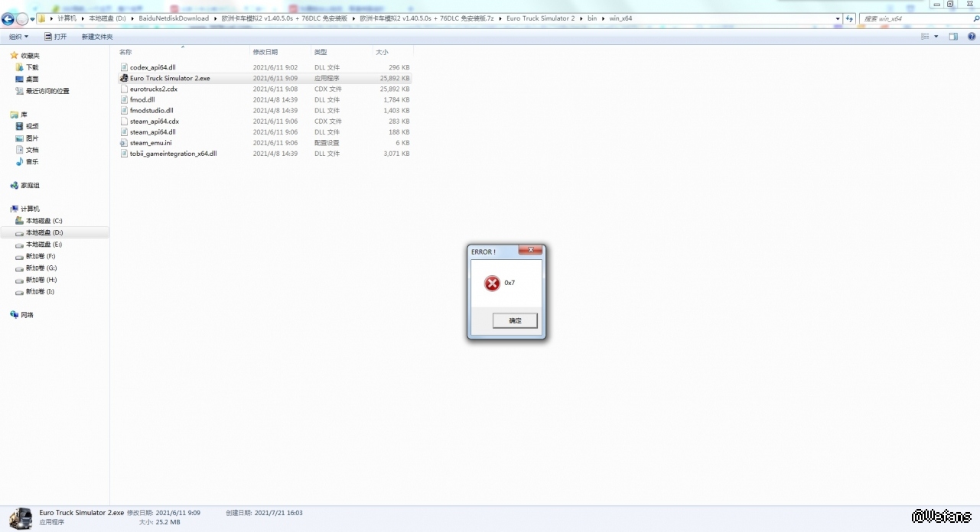The image size is (980, 532).
Task: Expand address bar history dropdown
Action: 837,18
